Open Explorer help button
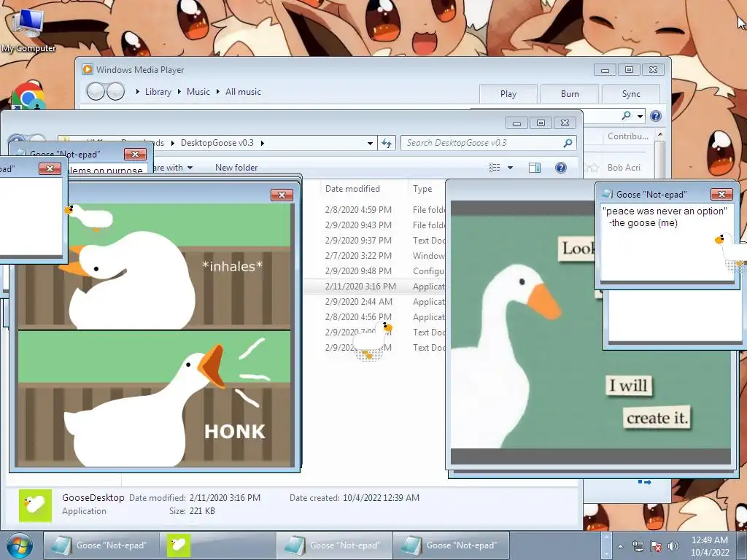Image resolution: width=747 pixels, height=560 pixels. tap(561, 168)
